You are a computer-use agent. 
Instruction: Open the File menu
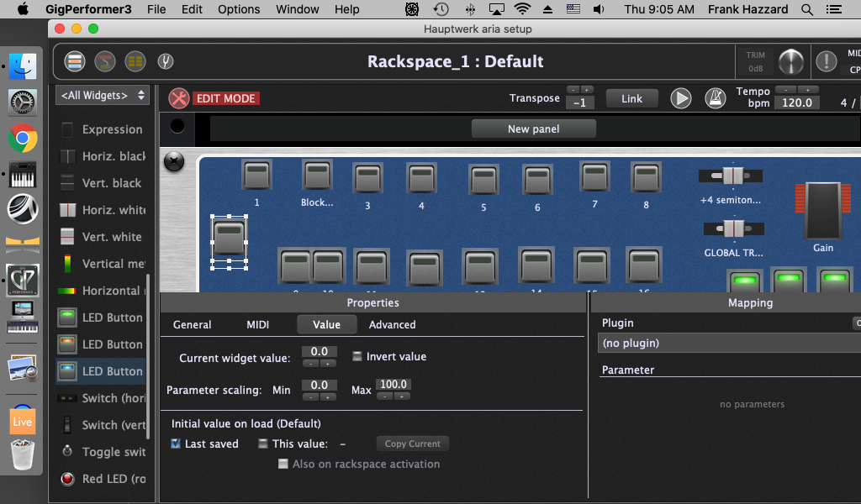click(x=156, y=9)
